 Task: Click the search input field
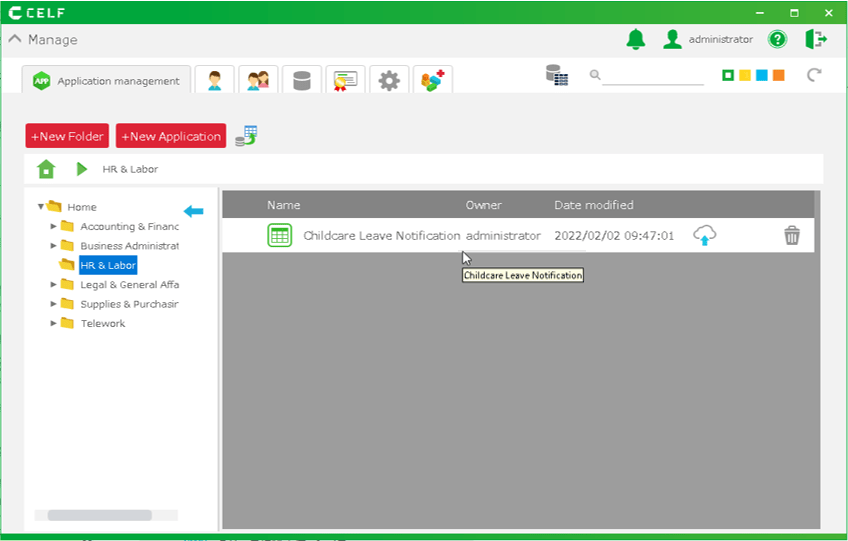[x=652, y=75]
